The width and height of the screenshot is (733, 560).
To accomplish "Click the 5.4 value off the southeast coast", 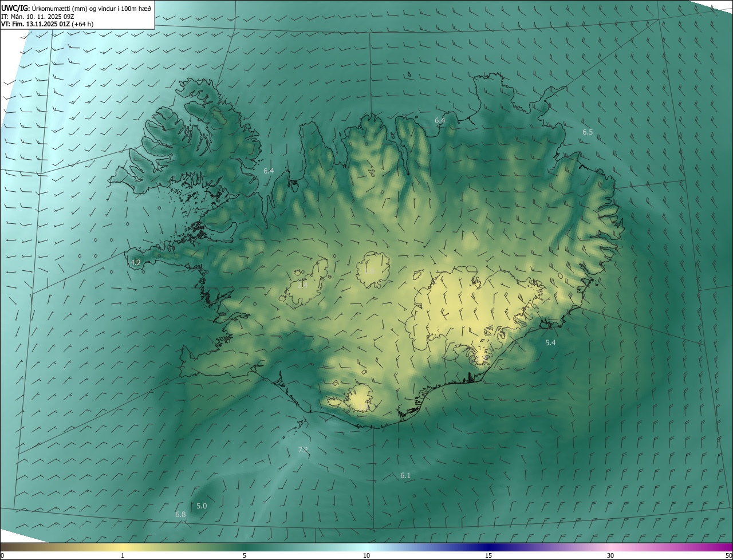I will pos(550,343).
